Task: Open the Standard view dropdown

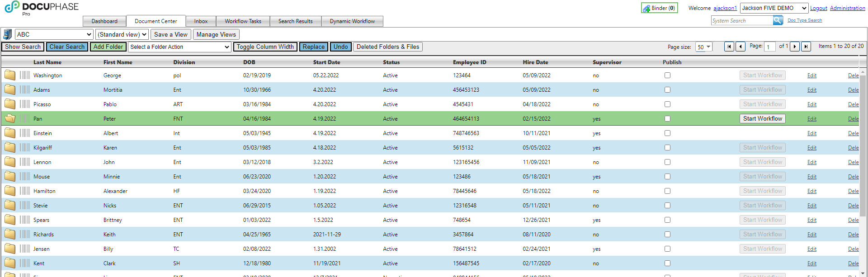Action: point(122,34)
